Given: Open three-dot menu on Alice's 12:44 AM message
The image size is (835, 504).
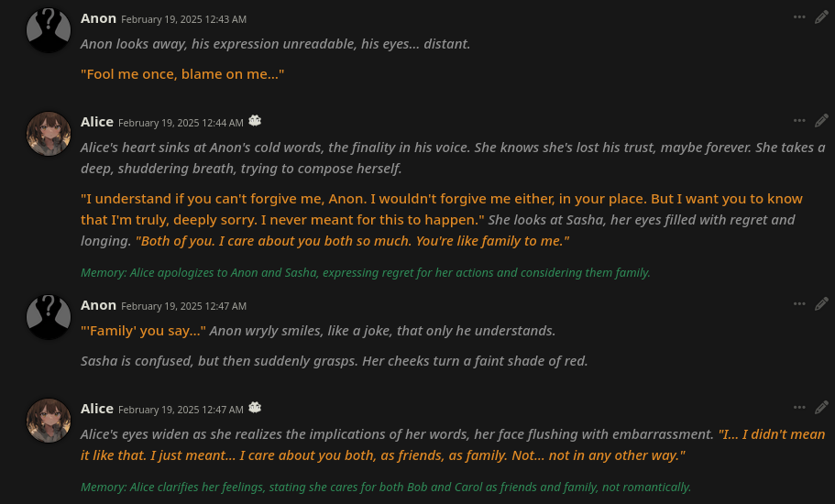Looking at the screenshot, I should [799, 121].
